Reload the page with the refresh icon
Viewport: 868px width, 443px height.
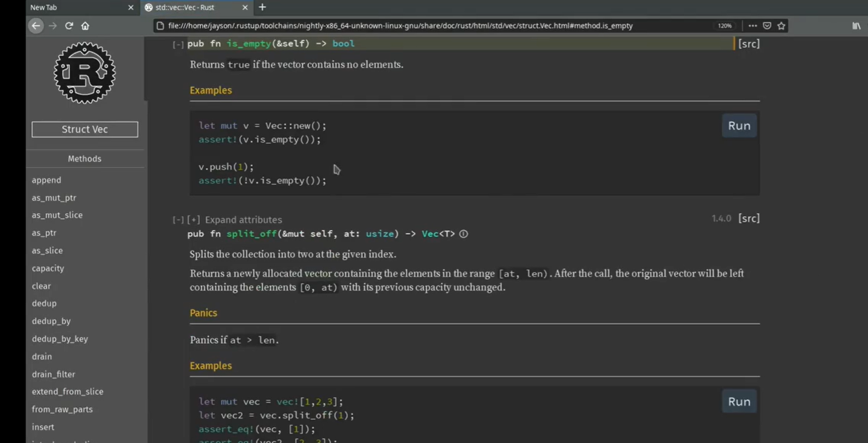coord(69,26)
